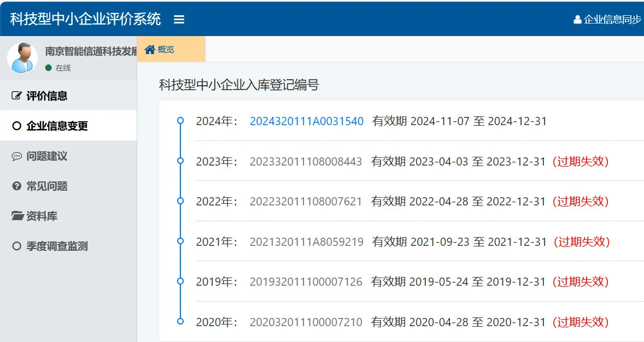The width and height of the screenshot is (644, 342).
Task: Click the 资料库 folder icon
Action: [17, 216]
